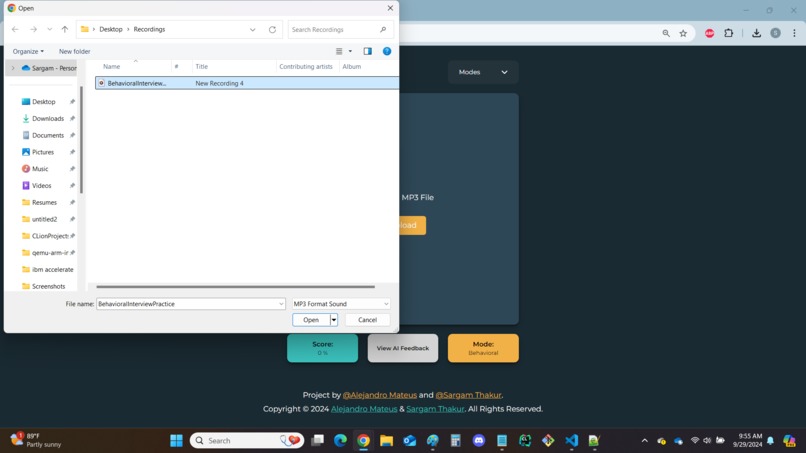The height and width of the screenshot is (453, 806).
Task: Refresh the Recordings folder view
Action: pos(272,29)
